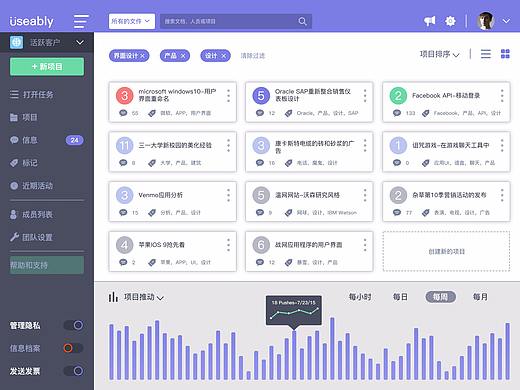Click tag icon on Oracle SAP card
This screenshot has height=390, width=520.
(289, 113)
